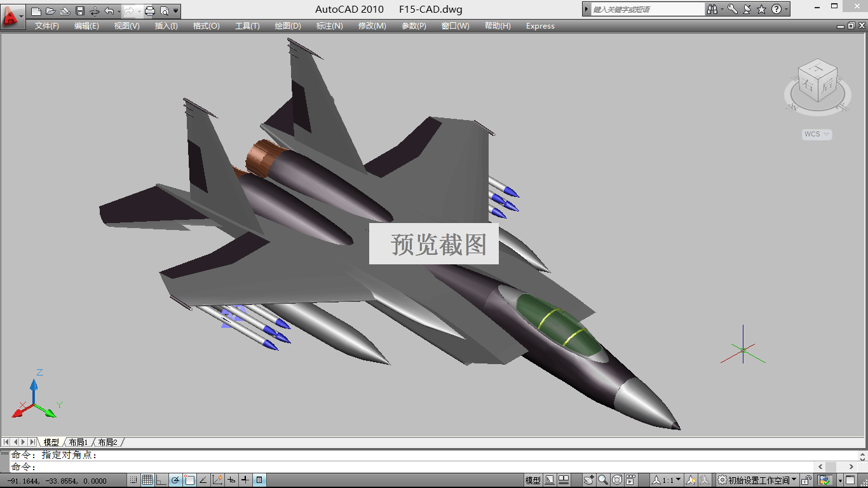
Task: Click the help search keyword input field
Action: 648,10
